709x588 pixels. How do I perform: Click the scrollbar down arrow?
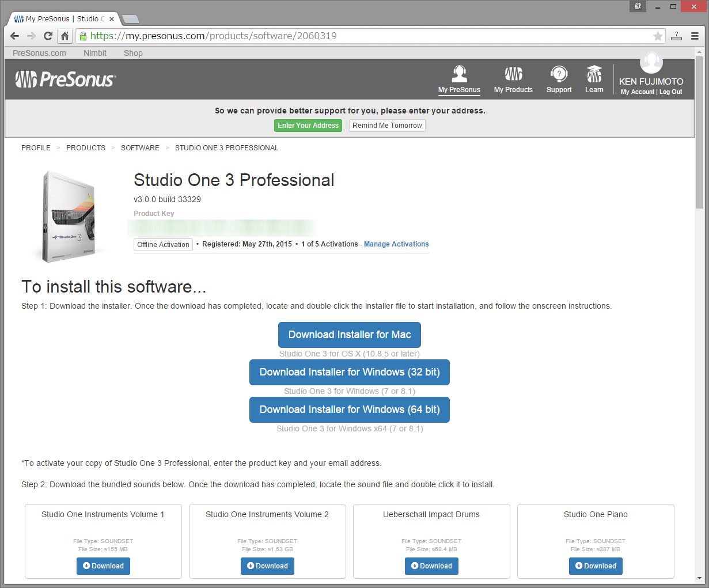699,578
